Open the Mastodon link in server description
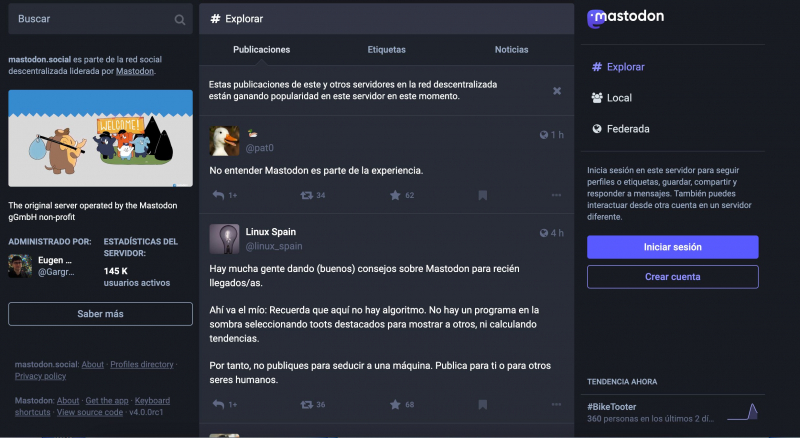 coord(135,71)
